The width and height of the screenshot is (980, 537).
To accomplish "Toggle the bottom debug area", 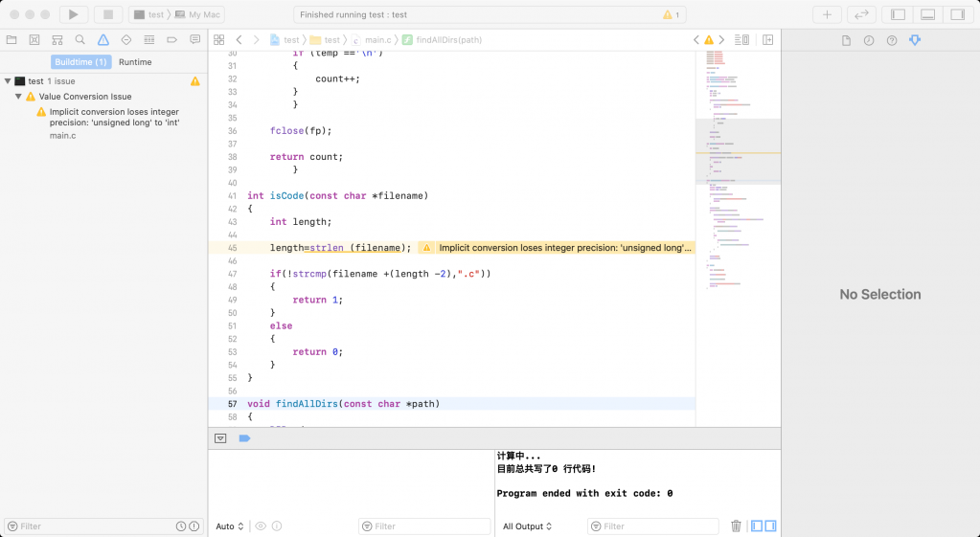I will (927, 14).
